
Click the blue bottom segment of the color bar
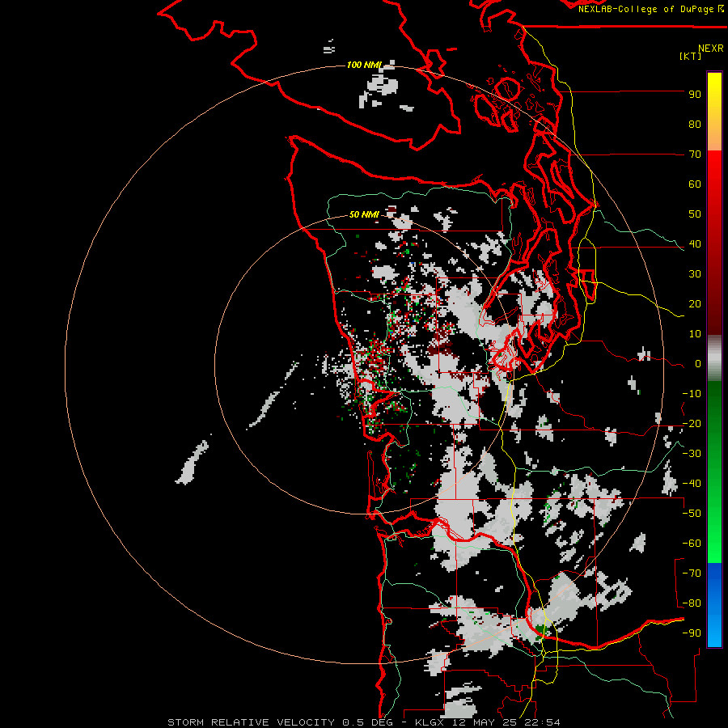click(x=714, y=605)
